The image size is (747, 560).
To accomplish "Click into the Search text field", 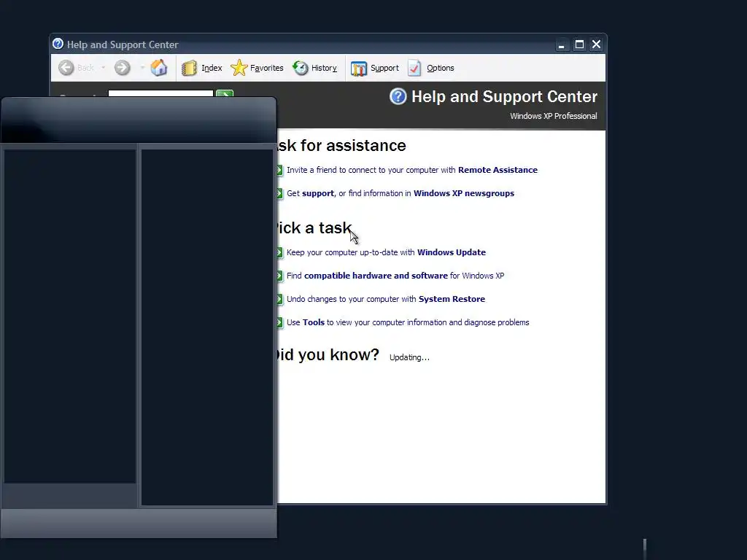I will (x=160, y=93).
